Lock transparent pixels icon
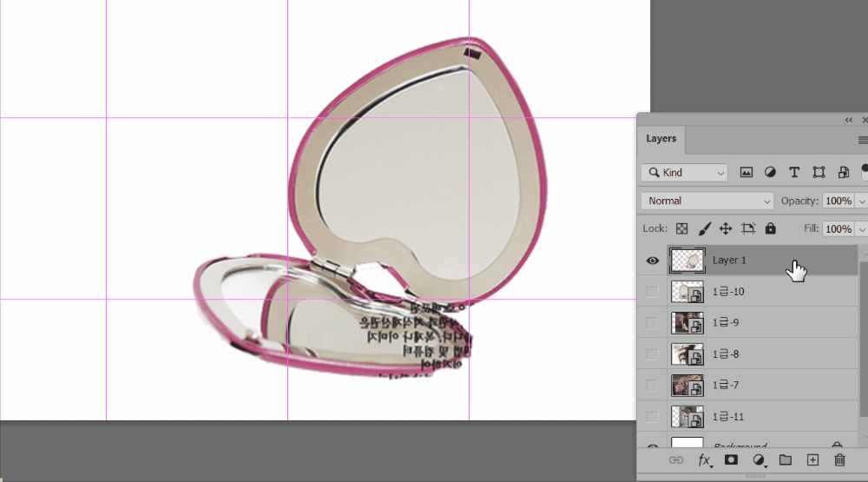Screen dimensions: 868x482 tap(682, 228)
